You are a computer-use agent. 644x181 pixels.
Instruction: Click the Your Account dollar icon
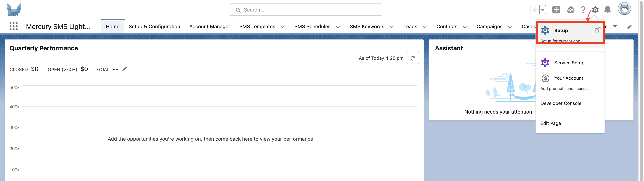(x=545, y=78)
